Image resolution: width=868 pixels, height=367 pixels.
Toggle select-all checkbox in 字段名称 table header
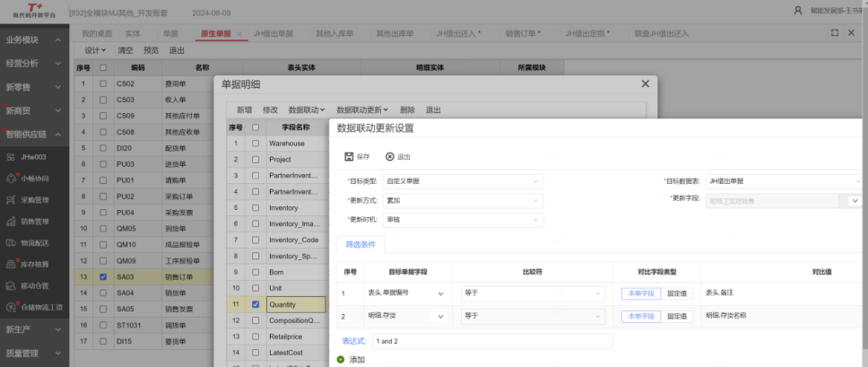[256, 127]
